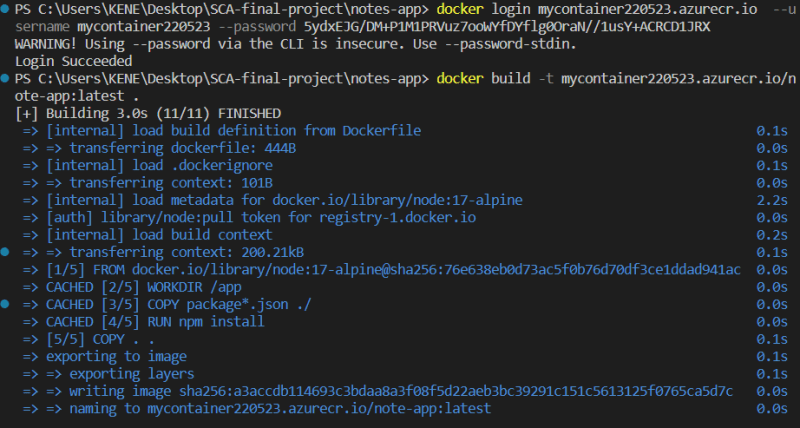Click 'load metadata for docker.io/library/node:17-alpine' line

(x=272, y=200)
